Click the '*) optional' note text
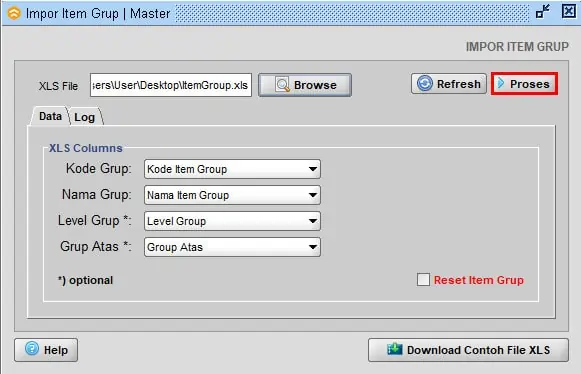The image size is (581, 374). click(86, 280)
